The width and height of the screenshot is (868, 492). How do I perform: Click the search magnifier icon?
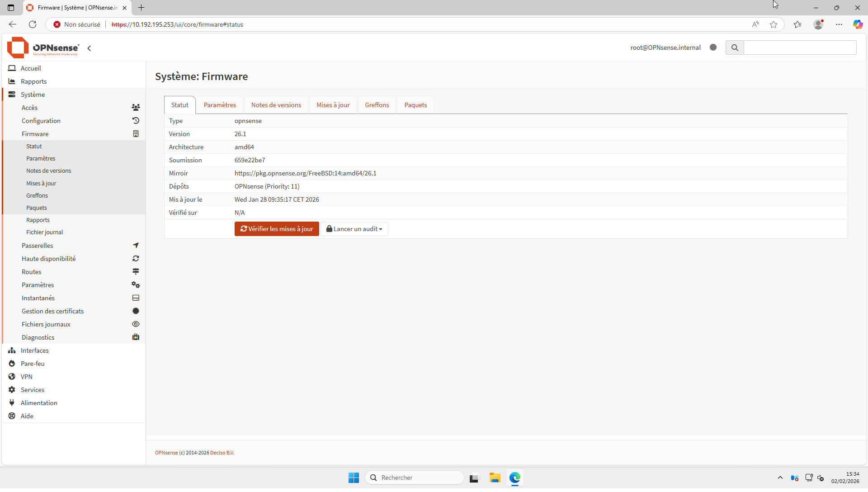[x=735, y=47]
